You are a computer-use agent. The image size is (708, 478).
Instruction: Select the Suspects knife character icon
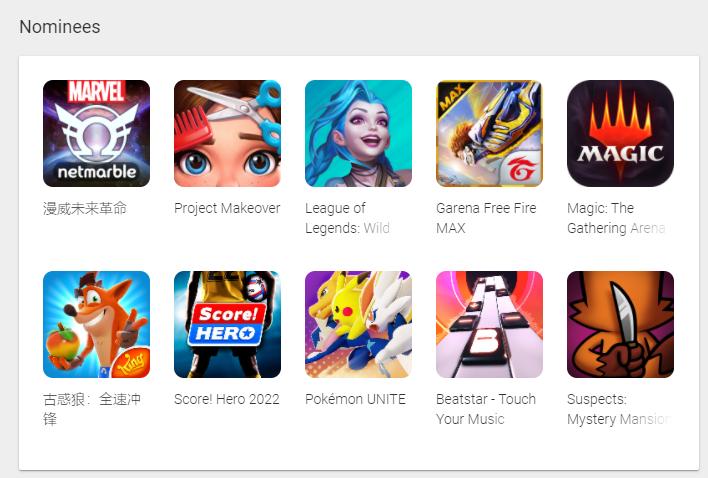pyautogui.click(x=620, y=324)
